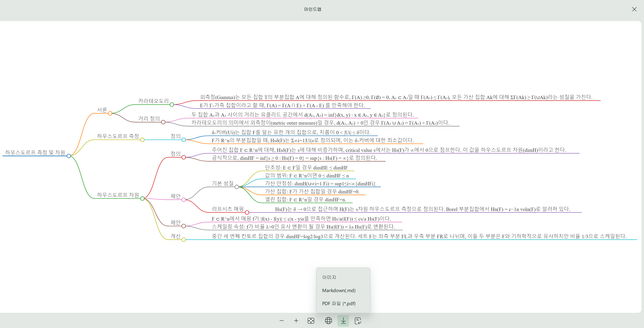
Task: Open the globe language icon
Action: tap(328, 321)
